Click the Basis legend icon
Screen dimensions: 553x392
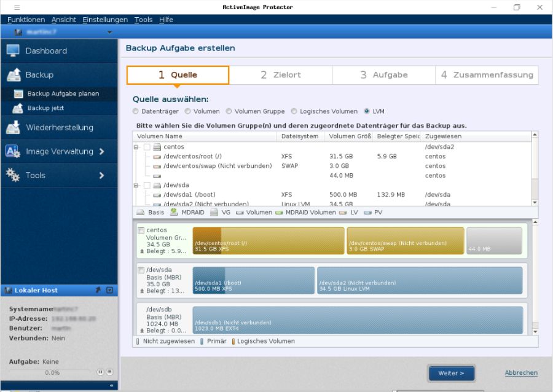tap(140, 213)
